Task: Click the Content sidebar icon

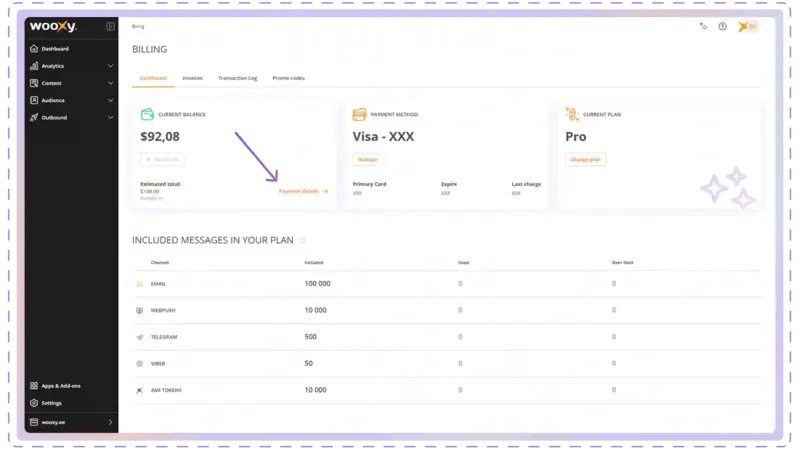Action: tap(34, 83)
